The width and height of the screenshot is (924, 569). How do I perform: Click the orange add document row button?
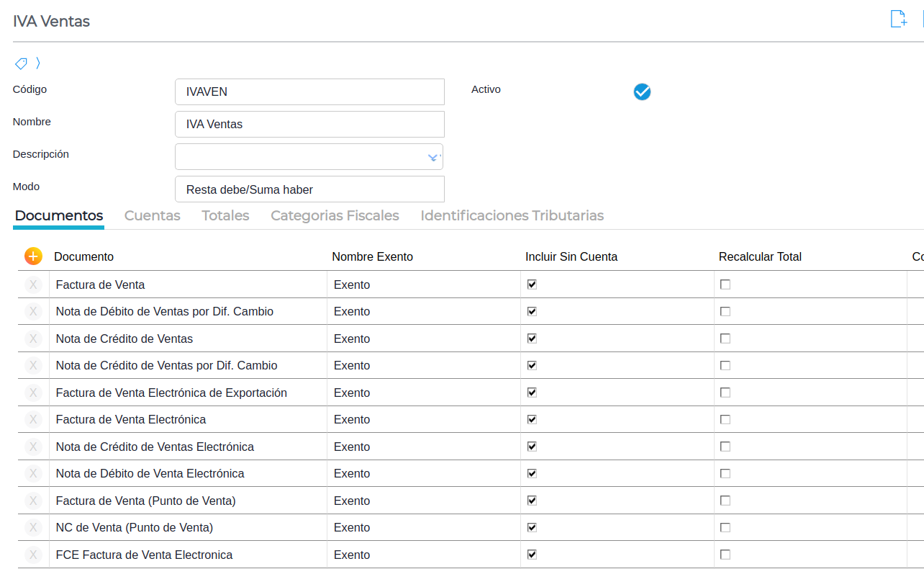pyautogui.click(x=33, y=256)
